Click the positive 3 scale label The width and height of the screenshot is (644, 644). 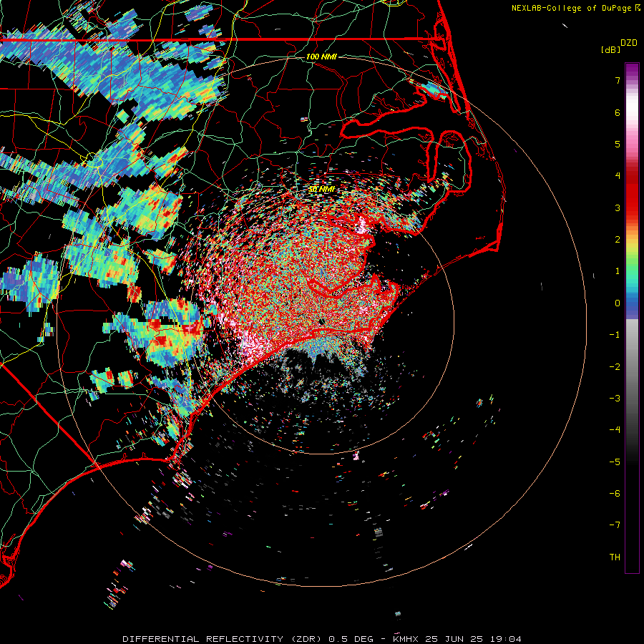click(618, 208)
